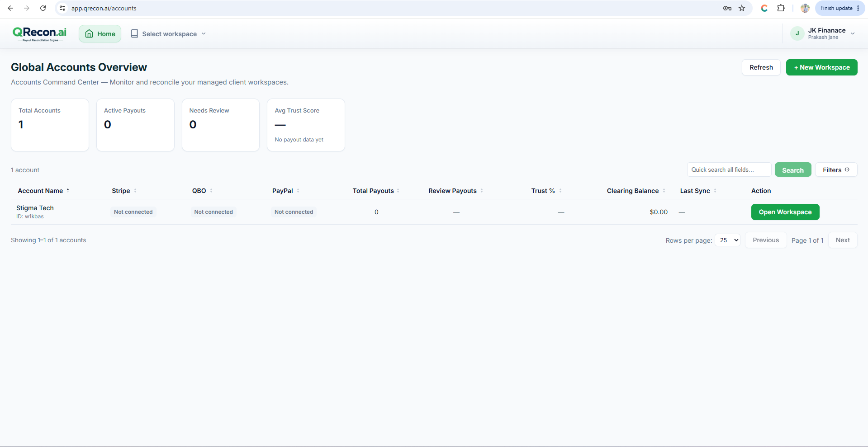Create a workspace with + New Workspace
The width and height of the screenshot is (868, 447).
click(x=821, y=67)
